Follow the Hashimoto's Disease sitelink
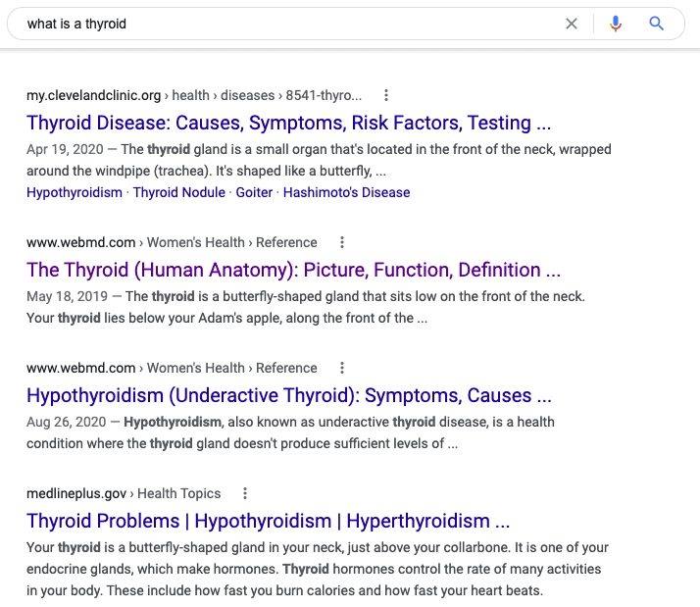Screen dimensions: 700x607 click(346, 192)
